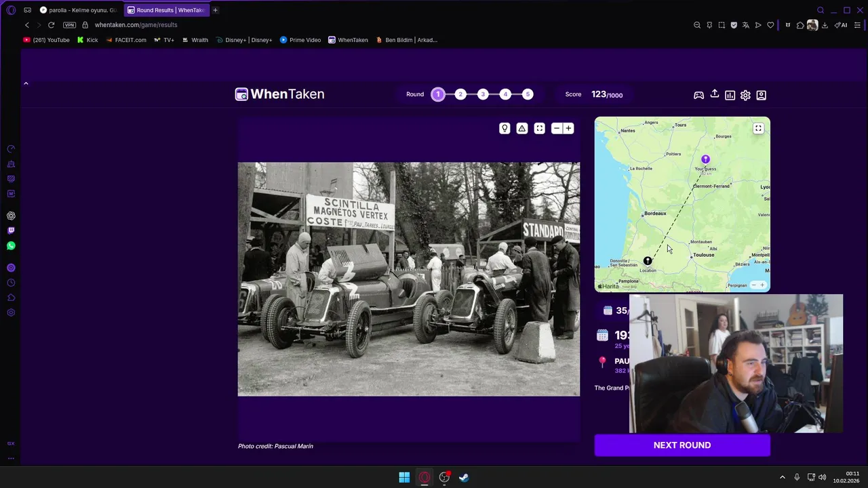868x488 pixels.
Task: Open Steam from the taskbar
Action: (464, 477)
